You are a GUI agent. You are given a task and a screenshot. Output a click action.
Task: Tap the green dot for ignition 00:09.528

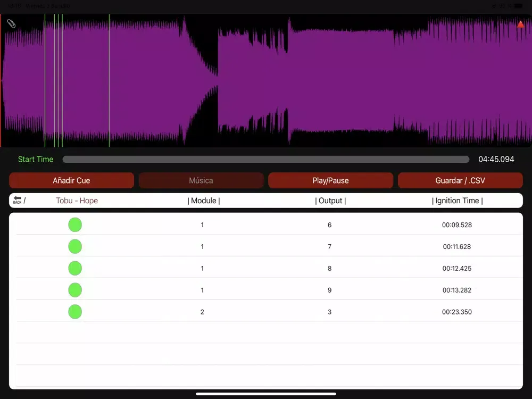75,225
